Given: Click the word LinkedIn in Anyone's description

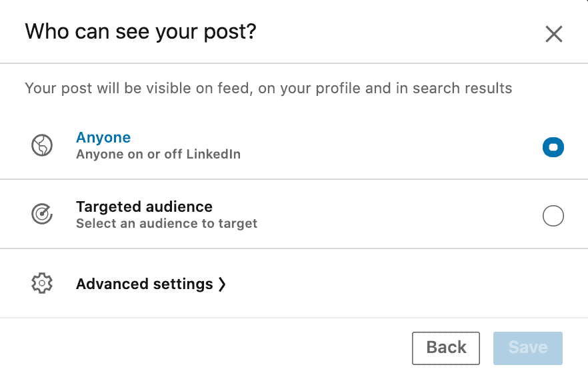Looking at the screenshot, I should point(213,154).
